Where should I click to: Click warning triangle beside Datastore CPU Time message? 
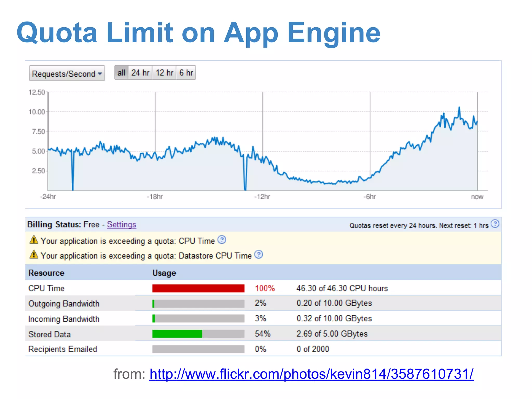(x=34, y=255)
